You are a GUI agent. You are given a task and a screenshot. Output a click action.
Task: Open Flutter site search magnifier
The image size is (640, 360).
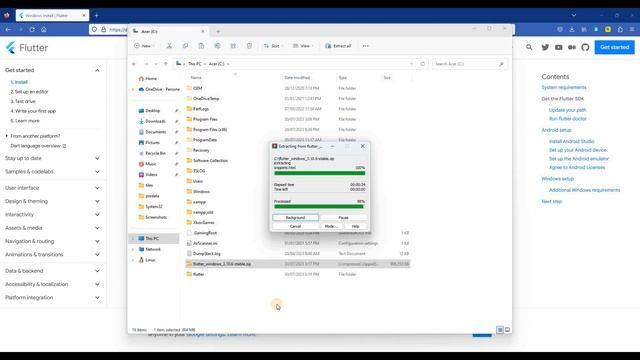click(x=529, y=47)
